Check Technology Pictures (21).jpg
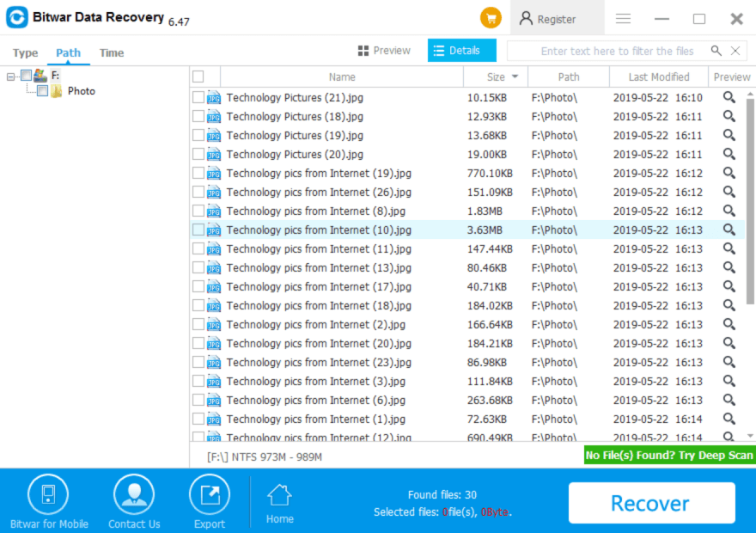Image resolution: width=756 pixels, height=533 pixels. (198, 97)
